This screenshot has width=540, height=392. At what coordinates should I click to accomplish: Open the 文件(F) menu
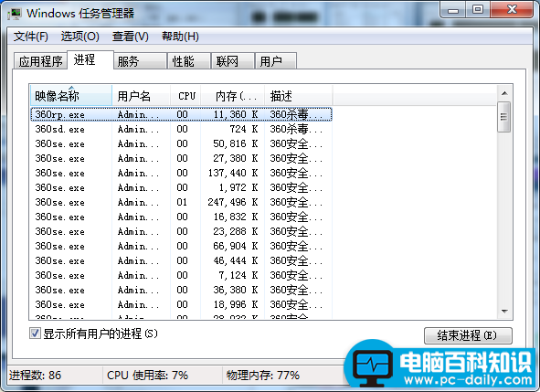[31, 37]
